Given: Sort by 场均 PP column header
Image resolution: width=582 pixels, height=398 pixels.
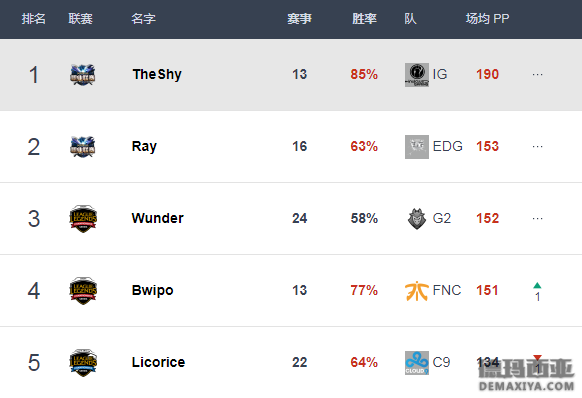Looking at the screenshot, I should coord(487,19).
